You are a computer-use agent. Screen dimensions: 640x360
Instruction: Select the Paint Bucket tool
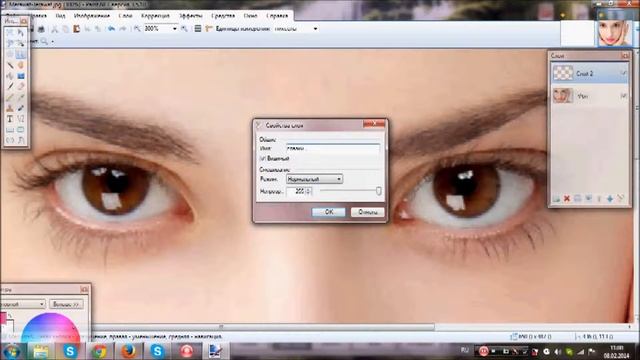pos(10,76)
